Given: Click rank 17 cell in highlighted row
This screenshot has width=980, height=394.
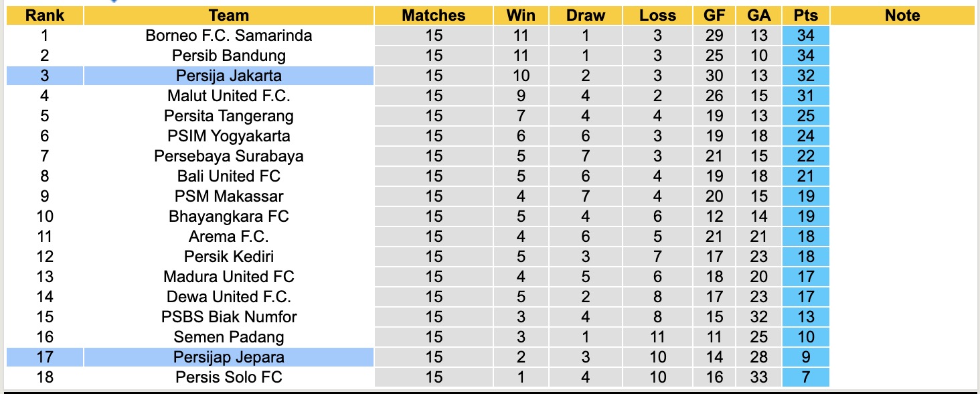Looking at the screenshot, I should click(x=45, y=357).
